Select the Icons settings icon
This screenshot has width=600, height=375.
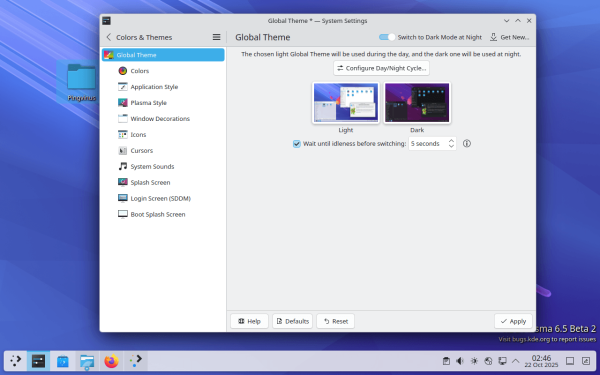(122, 135)
